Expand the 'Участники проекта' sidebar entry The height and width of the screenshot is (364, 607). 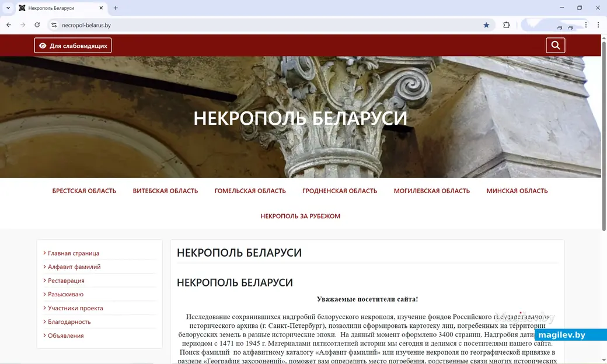tap(75, 308)
